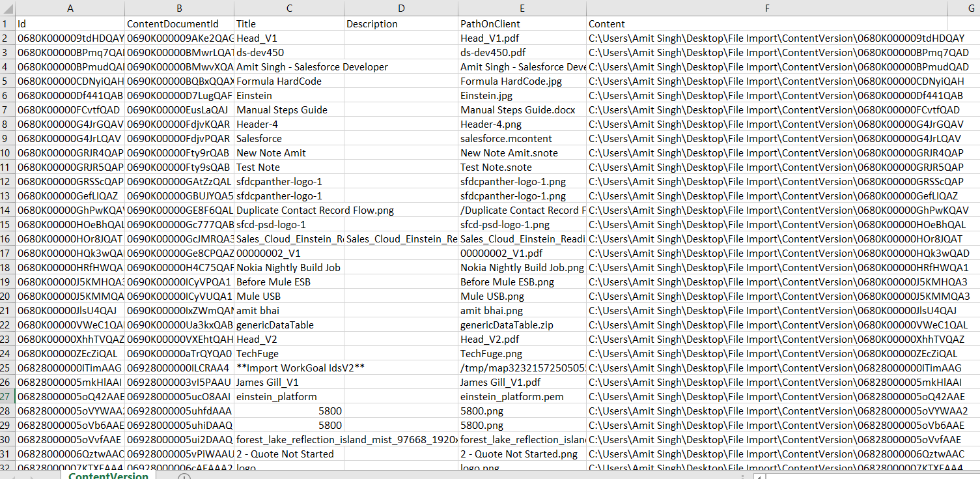Select column F header labeled Content
Screen dimensions: 980x479
pos(767,8)
